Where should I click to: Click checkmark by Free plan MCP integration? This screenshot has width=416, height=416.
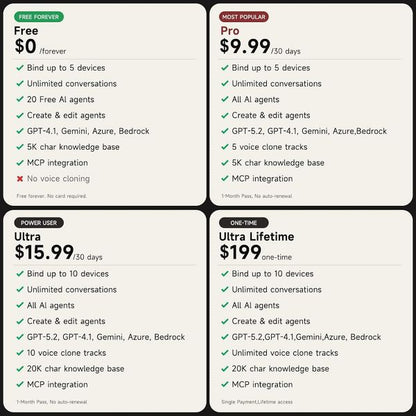20,163
